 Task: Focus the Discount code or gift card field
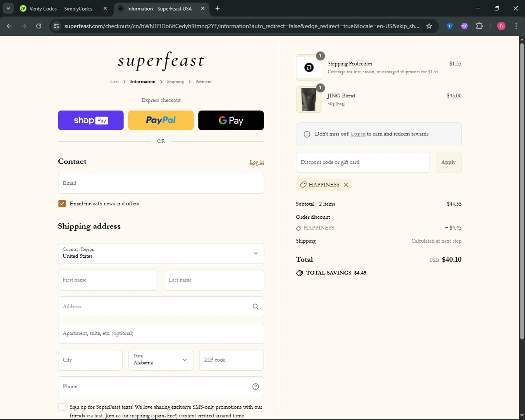(363, 162)
